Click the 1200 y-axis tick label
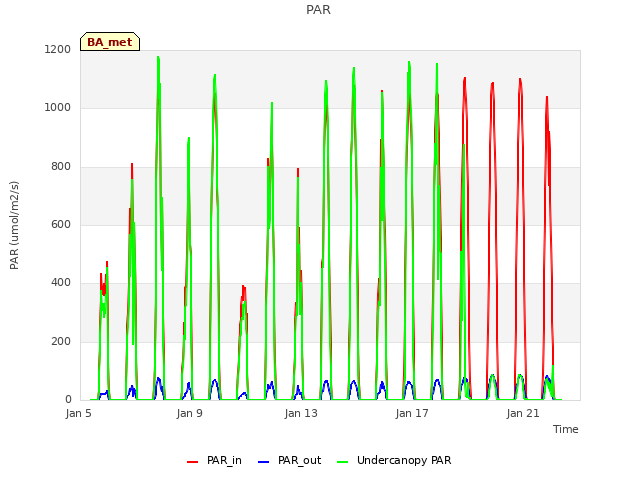This screenshot has width=640, height=480. [x=58, y=49]
